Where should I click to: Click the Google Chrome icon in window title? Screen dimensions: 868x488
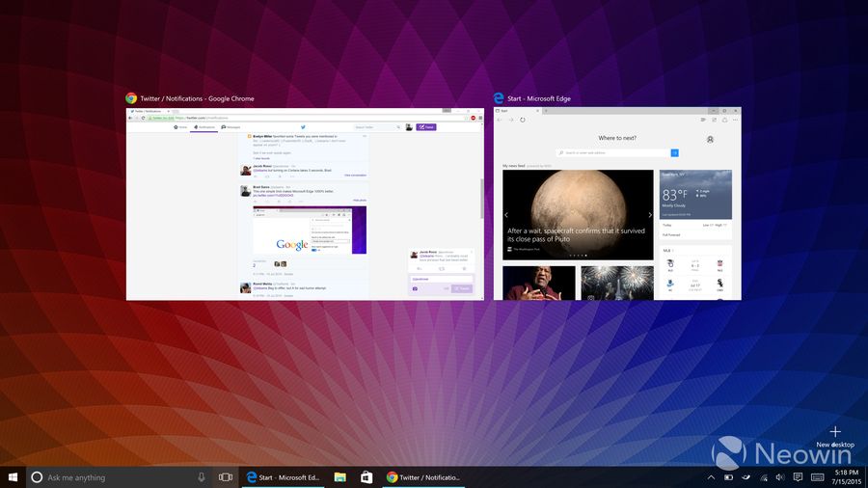[x=131, y=98]
